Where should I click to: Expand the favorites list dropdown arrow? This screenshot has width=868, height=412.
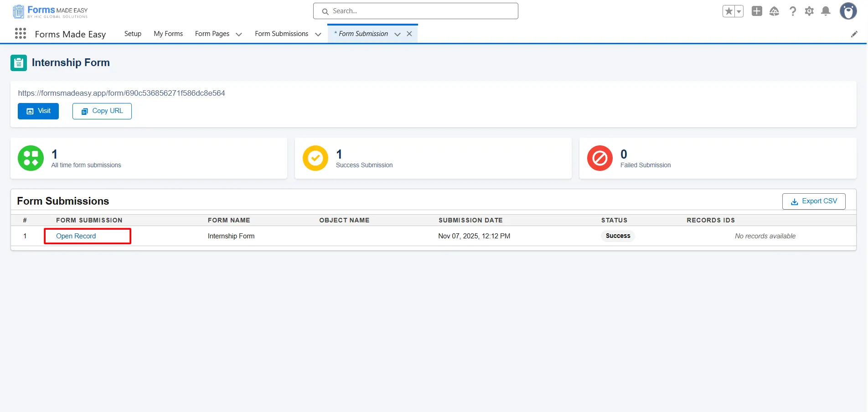(739, 11)
